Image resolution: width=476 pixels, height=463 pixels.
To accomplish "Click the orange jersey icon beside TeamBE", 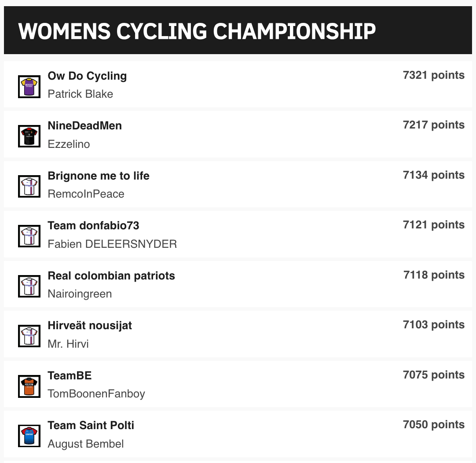I will click(29, 386).
